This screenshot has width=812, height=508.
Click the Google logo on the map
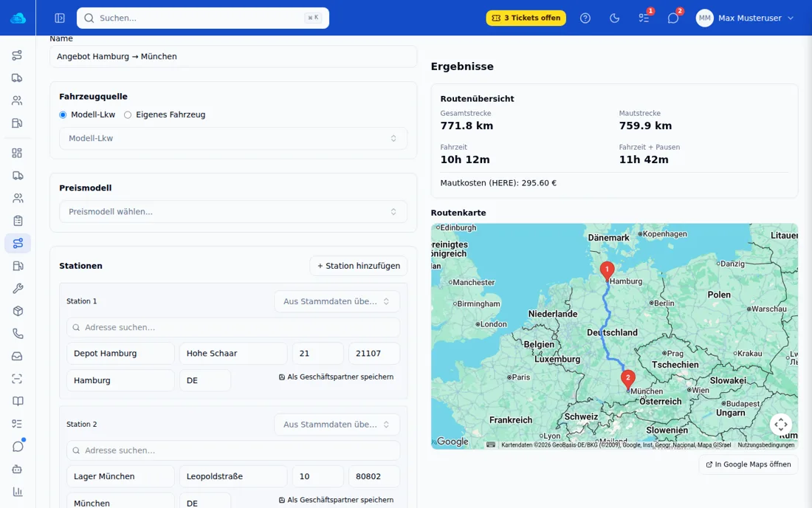coord(452,442)
